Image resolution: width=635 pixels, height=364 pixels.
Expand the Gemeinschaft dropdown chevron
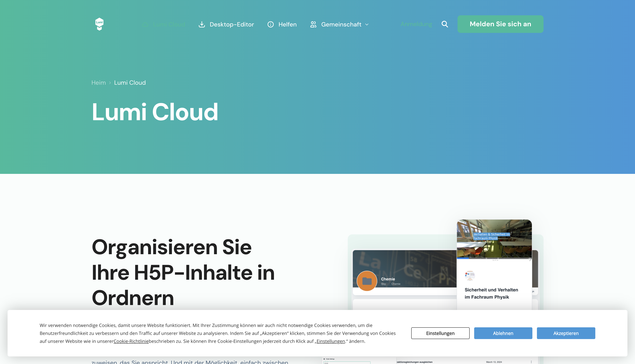coord(367,25)
